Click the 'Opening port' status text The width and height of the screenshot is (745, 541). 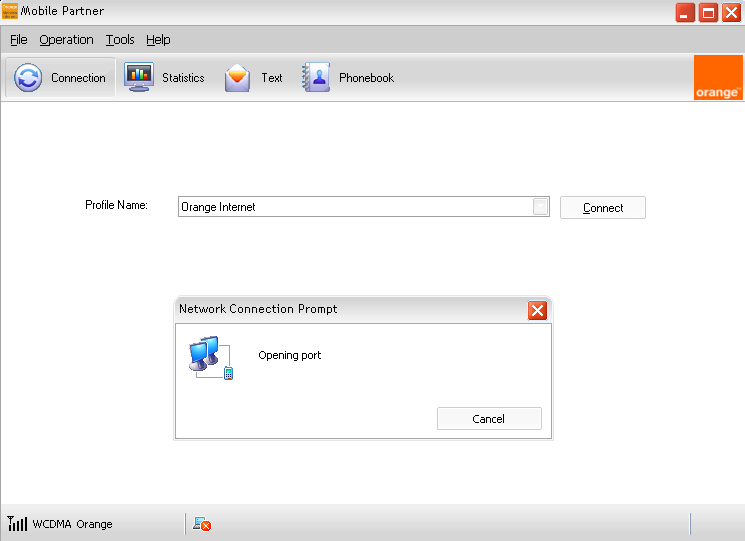click(x=290, y=355)
